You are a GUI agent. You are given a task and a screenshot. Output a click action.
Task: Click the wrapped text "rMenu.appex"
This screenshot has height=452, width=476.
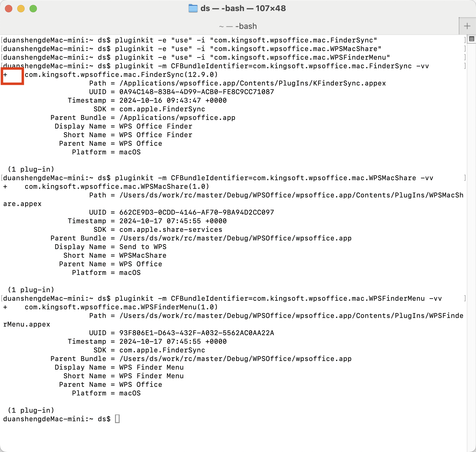pyautogui.click(x=26, y=324)
